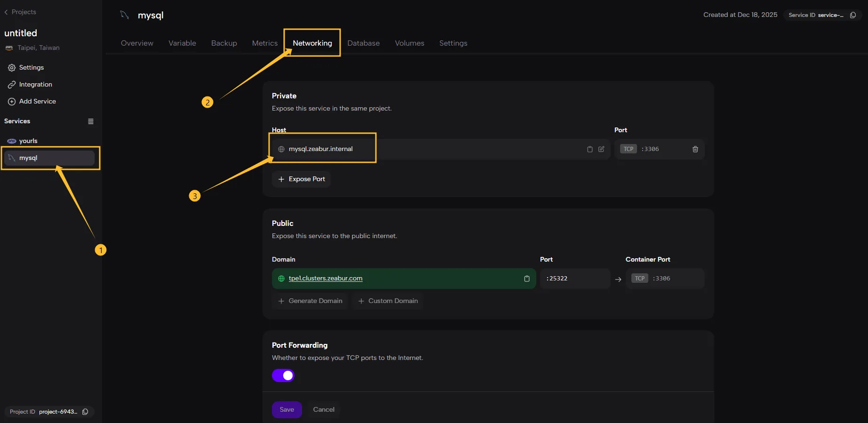Click the public port 25322 field
The width and height of the screenshot is (868, 423).
574,279
